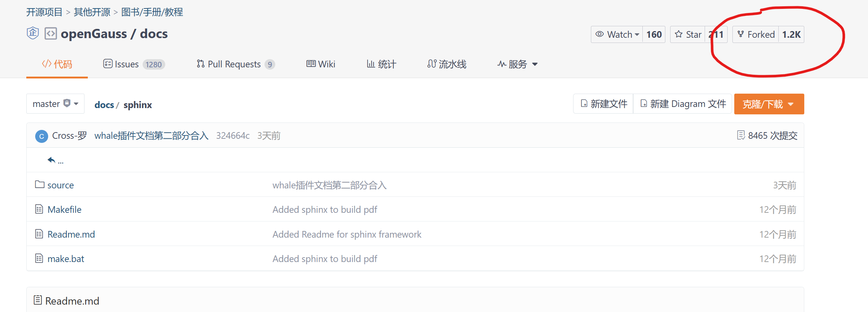
Task: Switch to the Issues tab
Action: 134,64
